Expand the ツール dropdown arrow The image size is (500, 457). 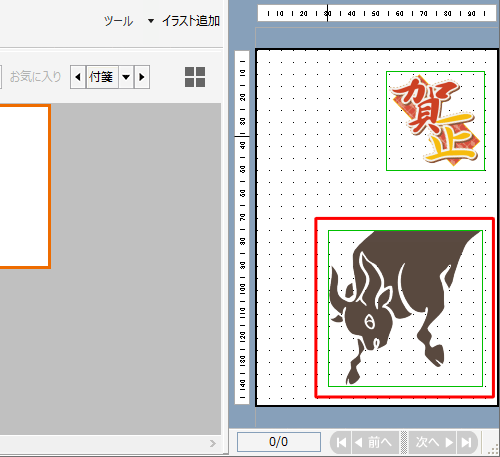pyautogui.click(x=151, y=21)
